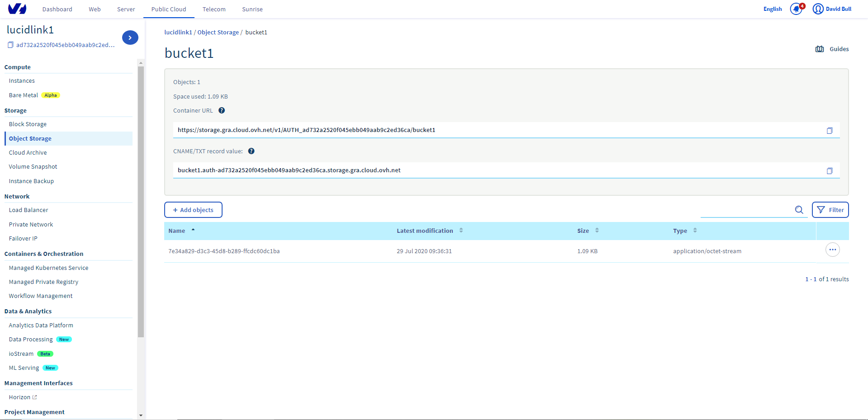Viewport: 868px width, 420px height.
Task: Open the Filter button
Action: [x=830, y=210]
